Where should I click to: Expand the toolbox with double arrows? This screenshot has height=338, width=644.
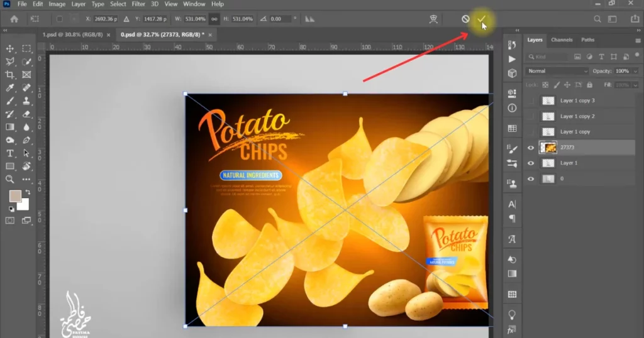(5, 30)
